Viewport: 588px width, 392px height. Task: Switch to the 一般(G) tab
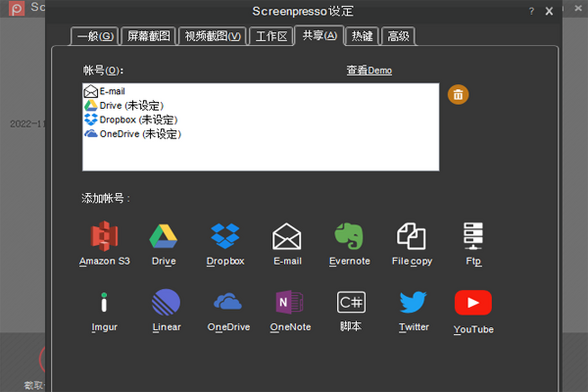pos(95,37)
